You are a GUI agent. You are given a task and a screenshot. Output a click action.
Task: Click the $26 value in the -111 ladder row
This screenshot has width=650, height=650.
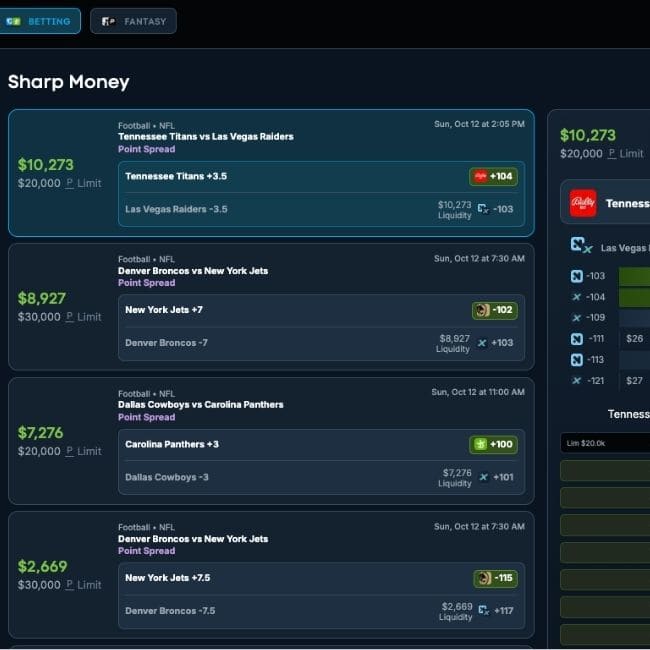point(635,339)
